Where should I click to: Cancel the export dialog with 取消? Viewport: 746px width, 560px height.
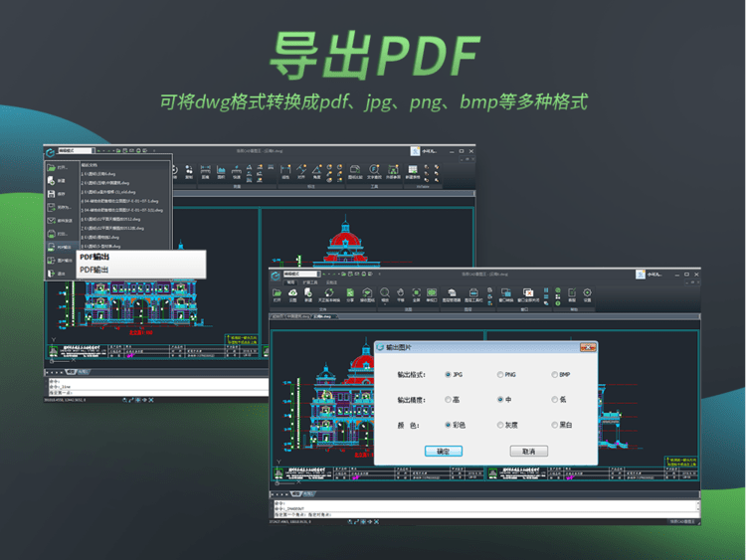[x=528, y=451]
